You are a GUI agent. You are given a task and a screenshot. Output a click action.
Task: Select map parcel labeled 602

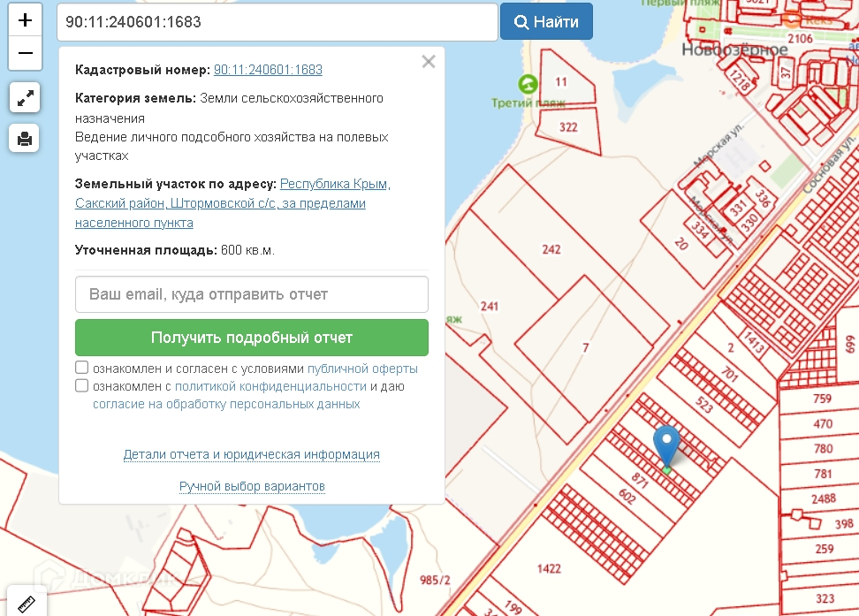[627, 497]
